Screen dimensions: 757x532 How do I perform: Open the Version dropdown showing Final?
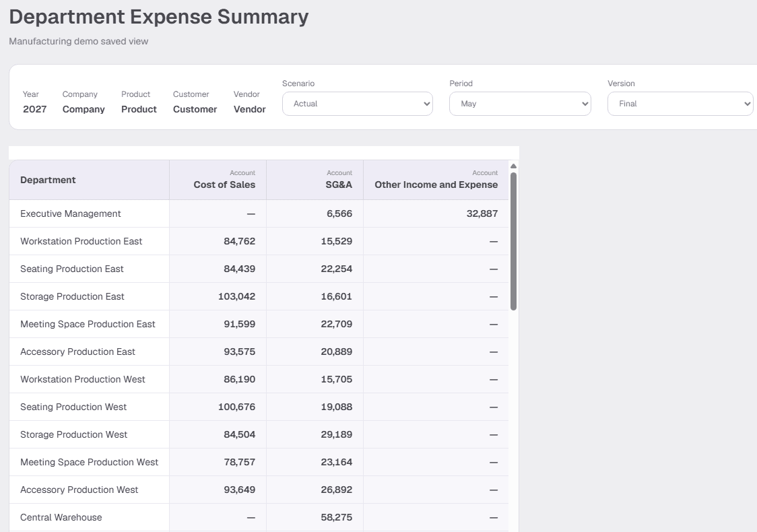pos(680,104)
